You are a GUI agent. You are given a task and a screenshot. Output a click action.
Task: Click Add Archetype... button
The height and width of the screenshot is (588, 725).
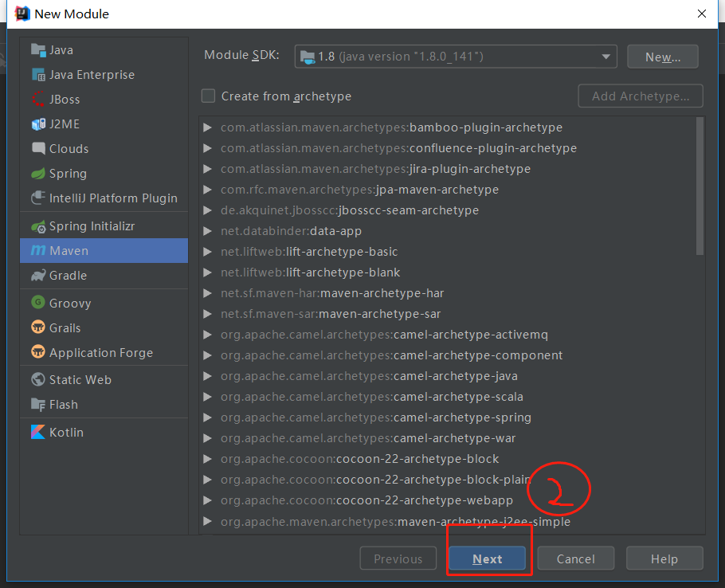click(x=641, y=96)
